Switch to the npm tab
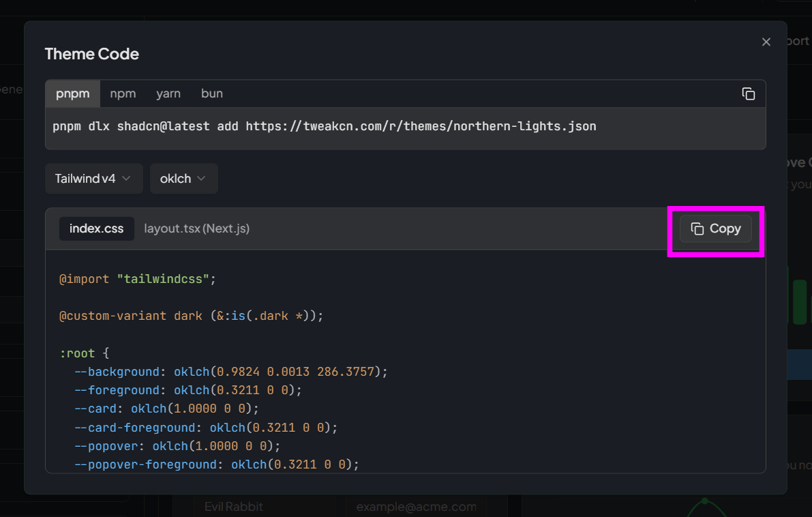812x517 pixels. (x=123, y=93)
